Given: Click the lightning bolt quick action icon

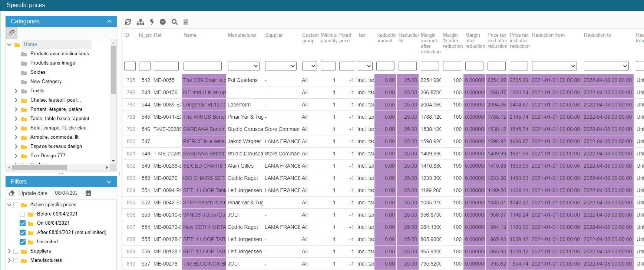Looking at the screenshot, I should click(x=152, y=22).
